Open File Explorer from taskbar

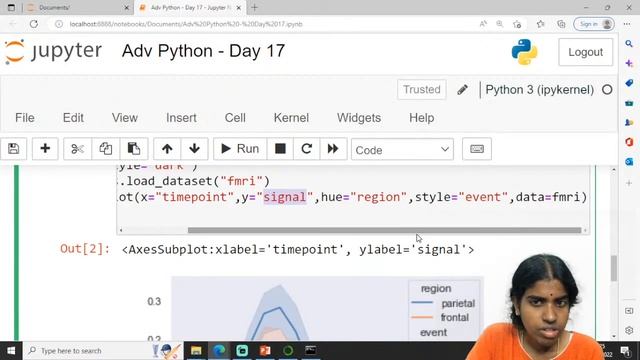pyautogui.click(x=196, y=351)
